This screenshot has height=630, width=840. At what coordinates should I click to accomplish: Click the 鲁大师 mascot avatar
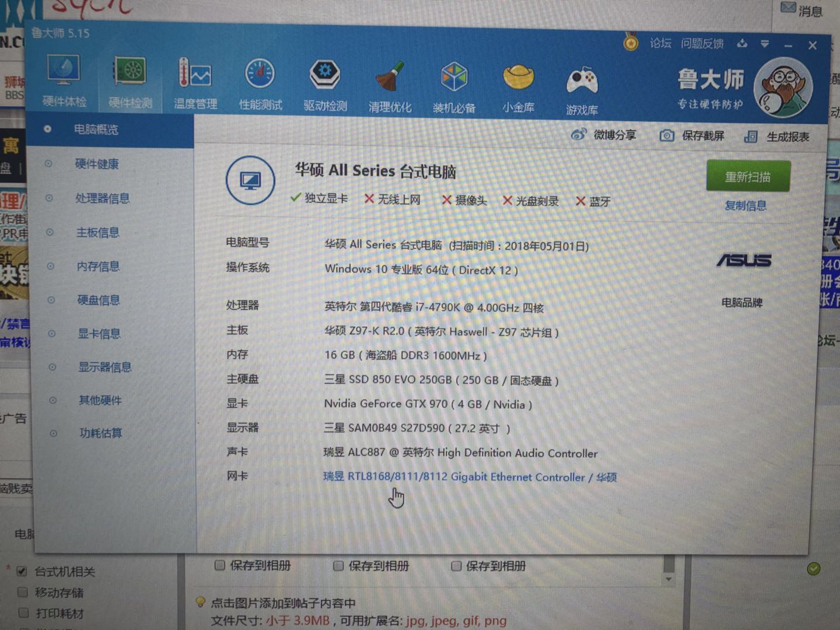pos(782,87)
